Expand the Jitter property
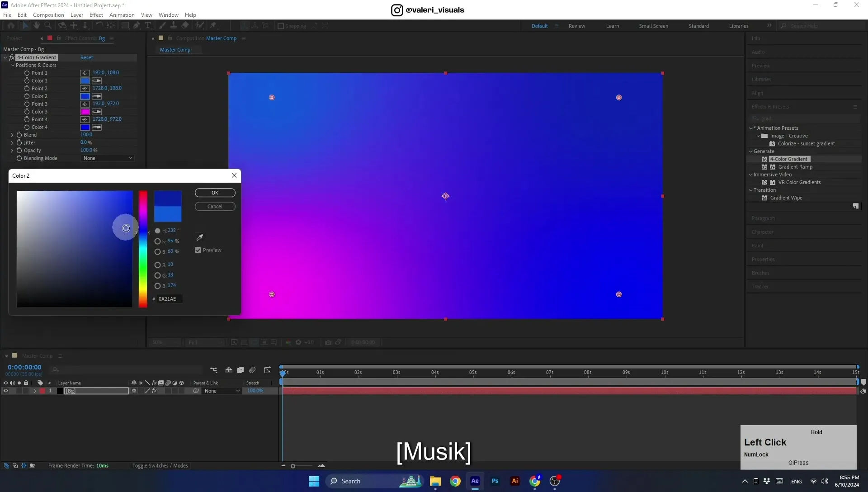868x492 pixels. [x=12, y=142]
